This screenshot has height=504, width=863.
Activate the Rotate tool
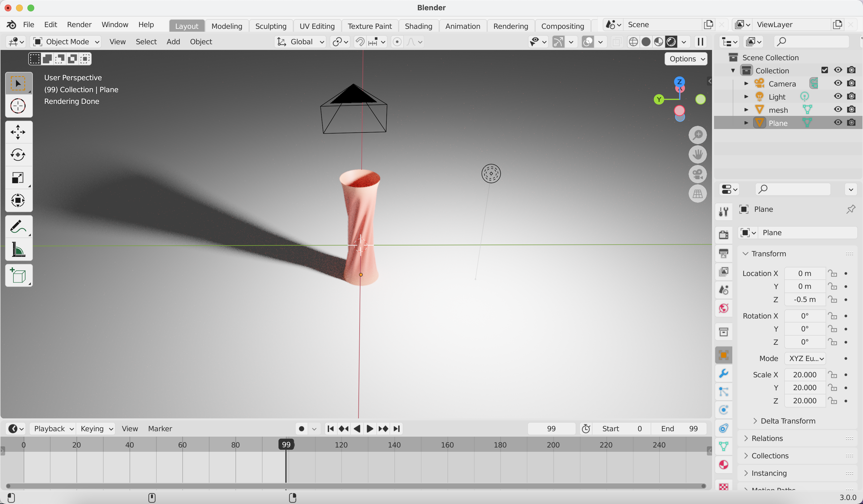pos(19,155)
